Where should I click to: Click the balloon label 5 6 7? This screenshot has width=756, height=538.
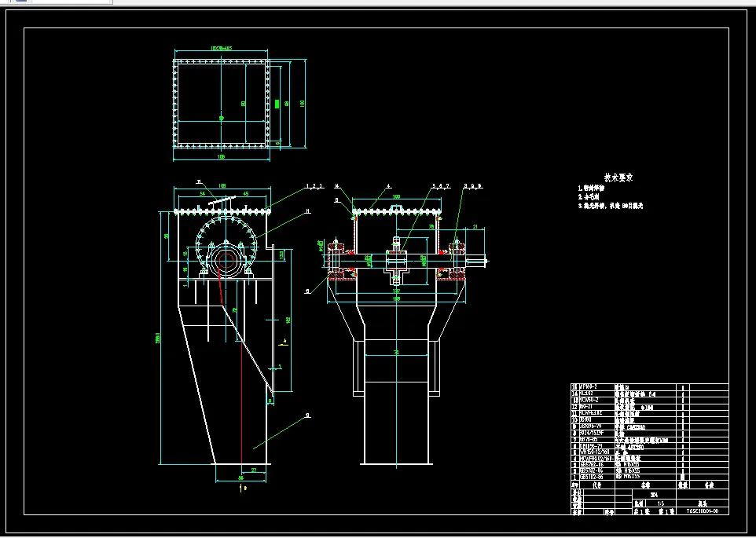pos(441,186)
